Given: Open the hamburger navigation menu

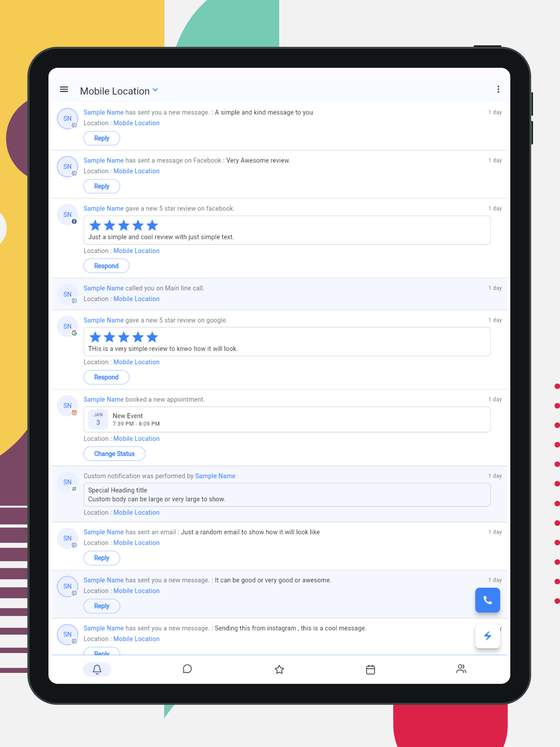Looking at the screenshot, I should (64, 89).
